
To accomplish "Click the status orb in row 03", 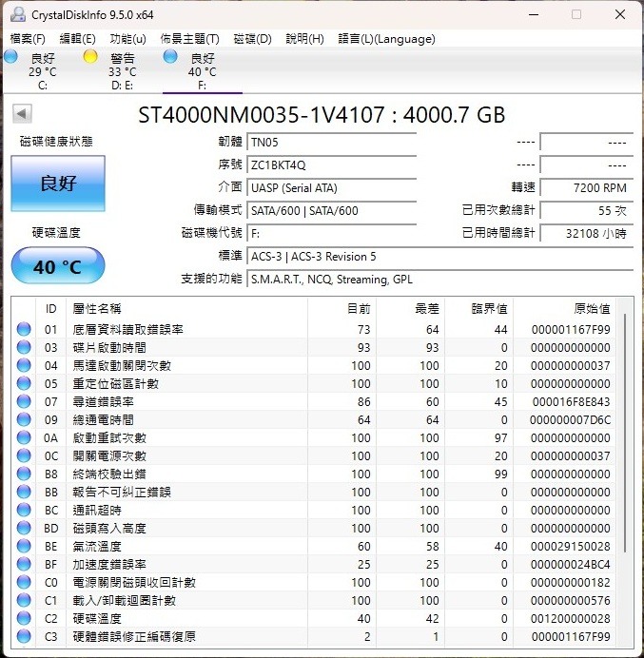I will point(24,347).
